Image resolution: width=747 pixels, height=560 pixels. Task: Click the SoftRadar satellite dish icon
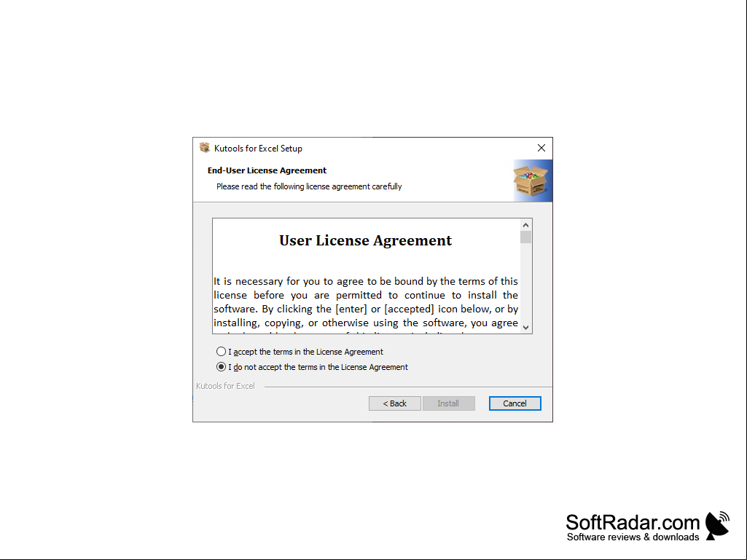pyautogui.click(x=717, y=526)
